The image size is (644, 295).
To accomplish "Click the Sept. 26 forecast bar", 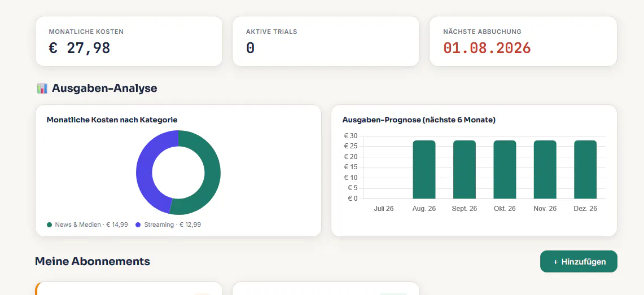I will tap(464, 169).
